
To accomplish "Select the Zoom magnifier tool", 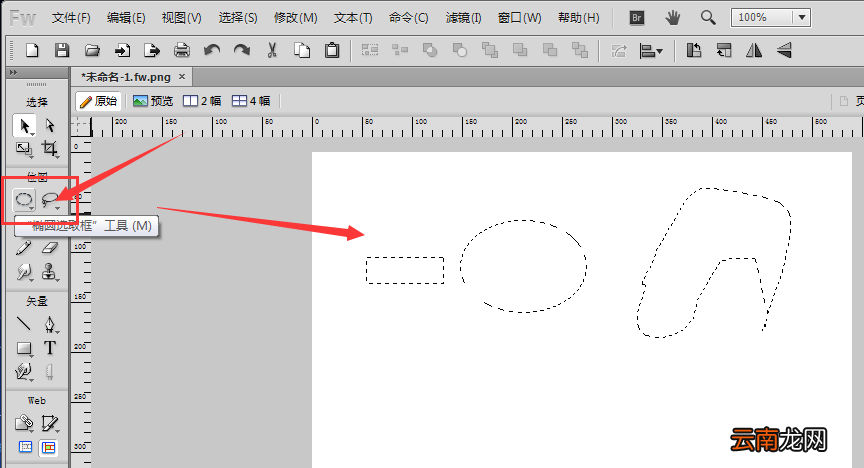I will point(708,18).
